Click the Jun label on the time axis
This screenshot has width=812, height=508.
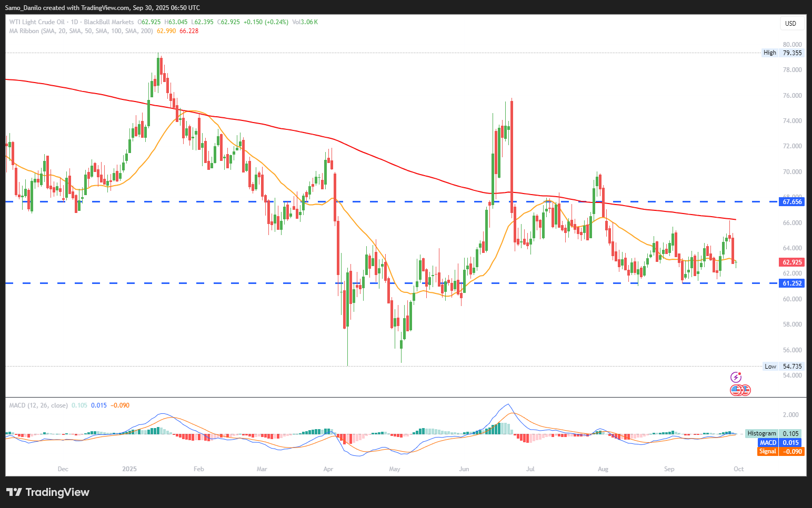click(464, 469)
